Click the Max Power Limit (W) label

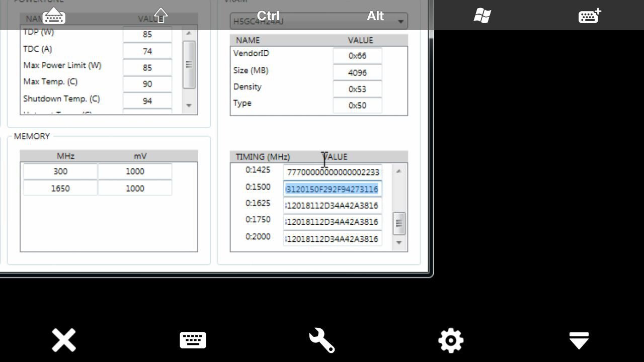(x=62, y=65)
